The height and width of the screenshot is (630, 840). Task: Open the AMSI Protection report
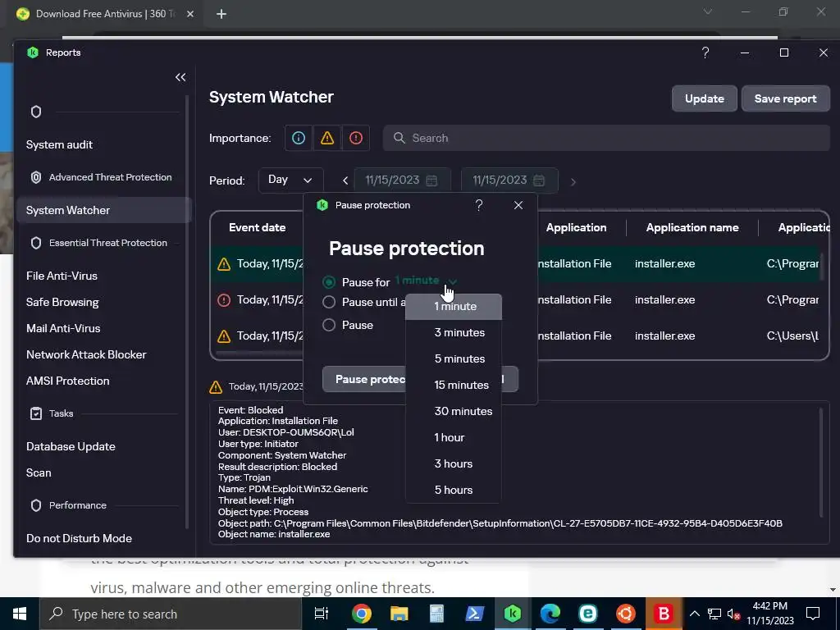click(67, 381)
